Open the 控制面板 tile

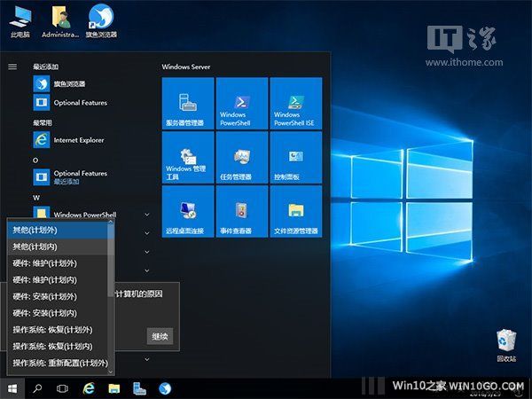(x=294, y=157)
